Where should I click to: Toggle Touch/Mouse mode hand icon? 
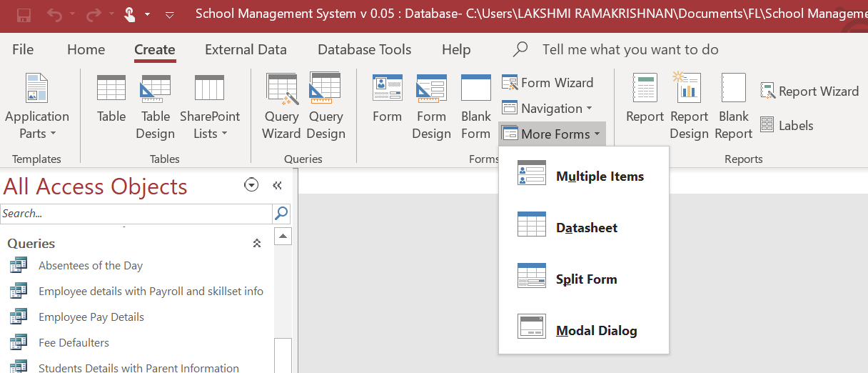coord(129,14)
